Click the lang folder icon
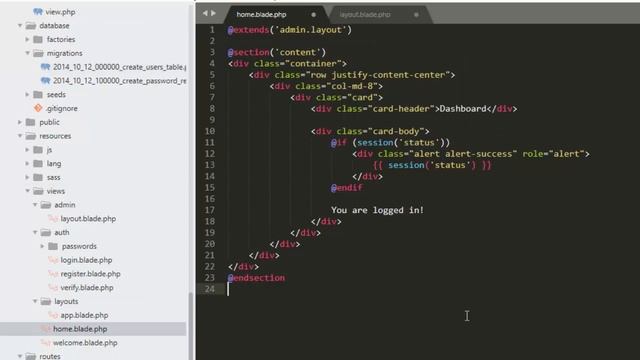Image resolution: width=640 pixels, height=360 pixels. [x=38, y=163]
